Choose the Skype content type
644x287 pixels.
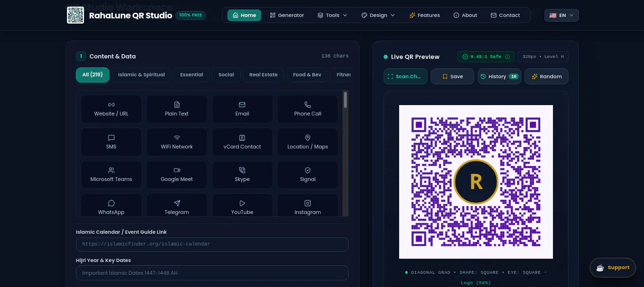pos(242,174)
